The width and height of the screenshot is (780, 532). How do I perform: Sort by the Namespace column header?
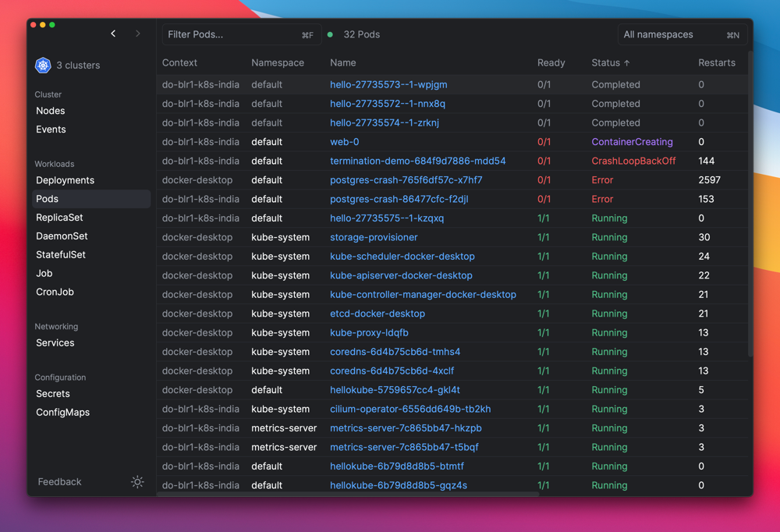278,62
